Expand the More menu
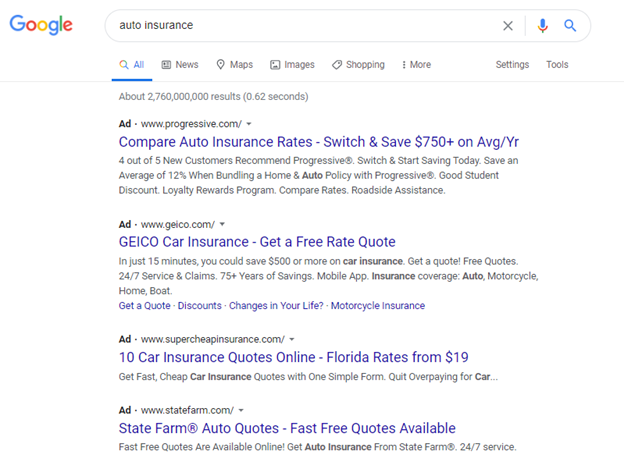The image size is (624, 462). (x=416, y=65)
